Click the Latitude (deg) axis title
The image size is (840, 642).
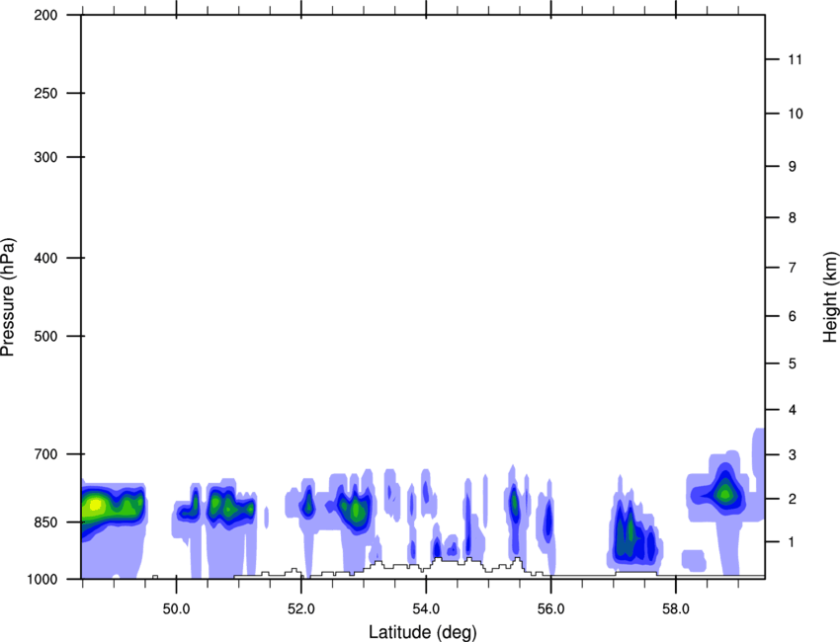(422, 632)
